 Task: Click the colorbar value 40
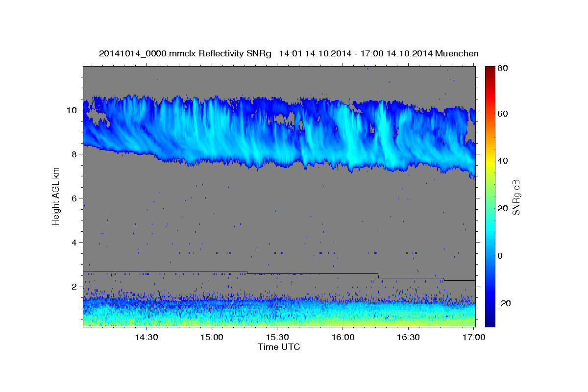502,161
